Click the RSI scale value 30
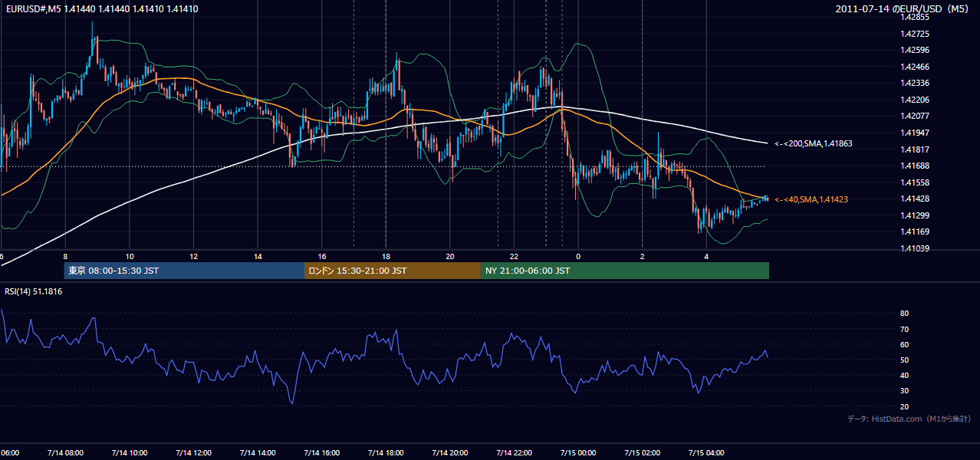Viewport: 980px width, 460px height. pyautogui.click(x=905, y=391)
